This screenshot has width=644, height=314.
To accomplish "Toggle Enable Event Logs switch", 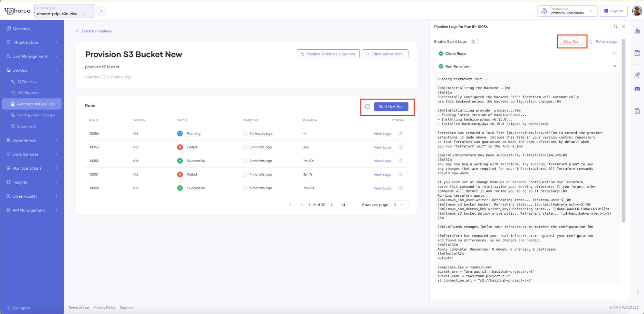I will tap(475, 42).
